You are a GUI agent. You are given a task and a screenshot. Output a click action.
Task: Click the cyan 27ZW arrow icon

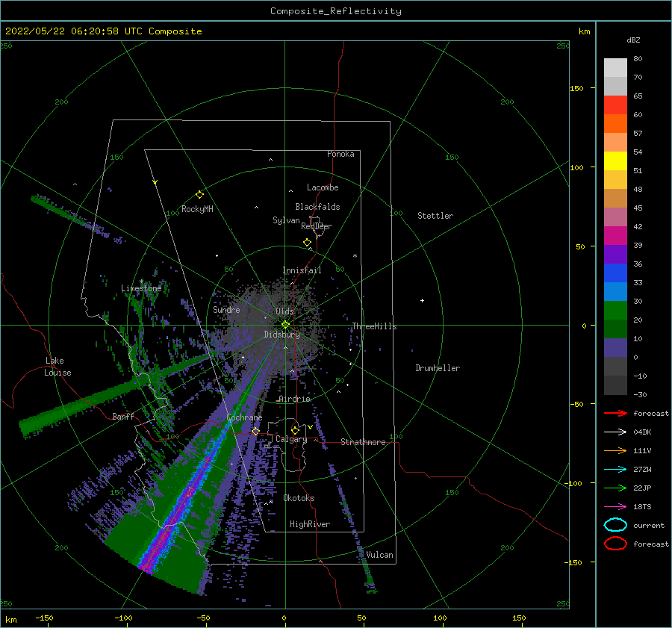615,470
